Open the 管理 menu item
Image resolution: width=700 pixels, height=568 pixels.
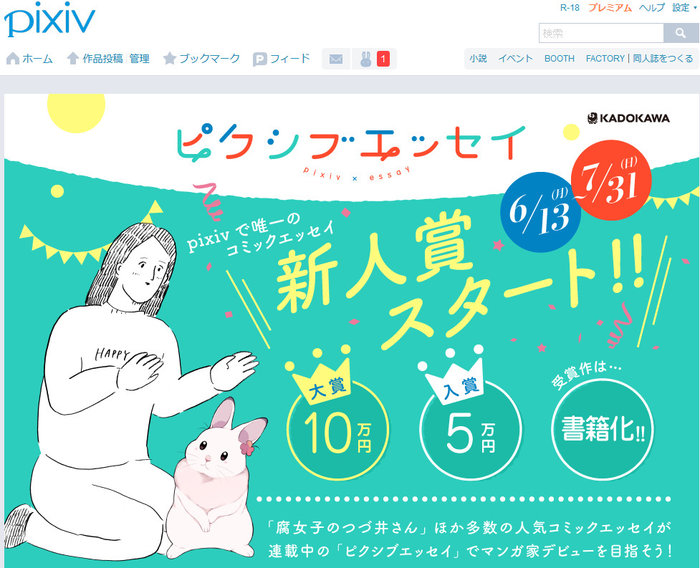coord(139,58)
